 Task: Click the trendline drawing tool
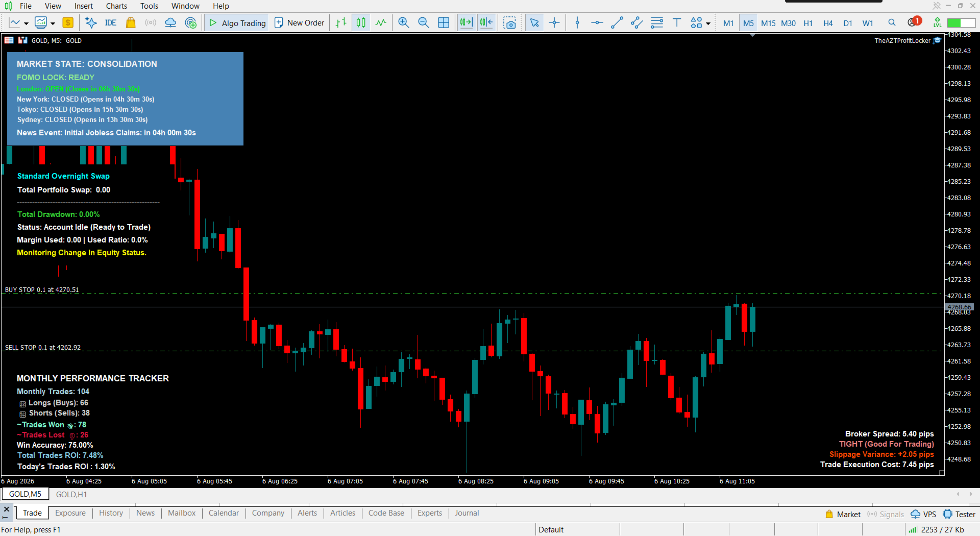[617, 23]
